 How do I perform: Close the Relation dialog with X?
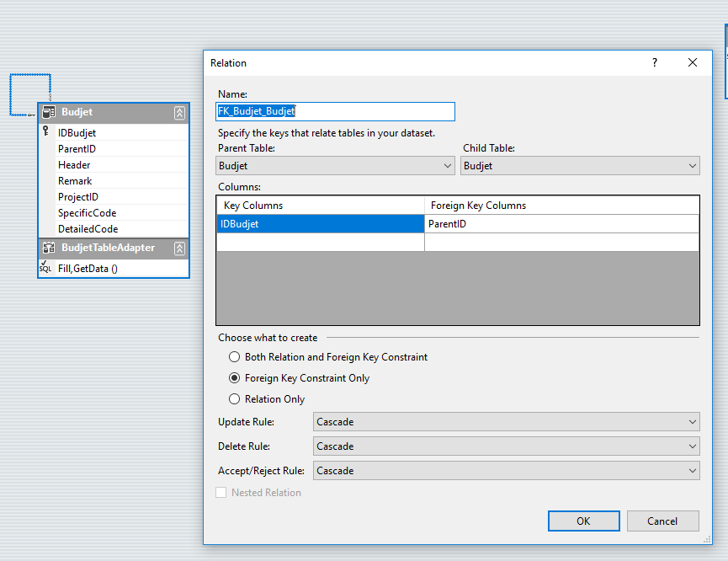pyautogui.click(x=693, y=62)
